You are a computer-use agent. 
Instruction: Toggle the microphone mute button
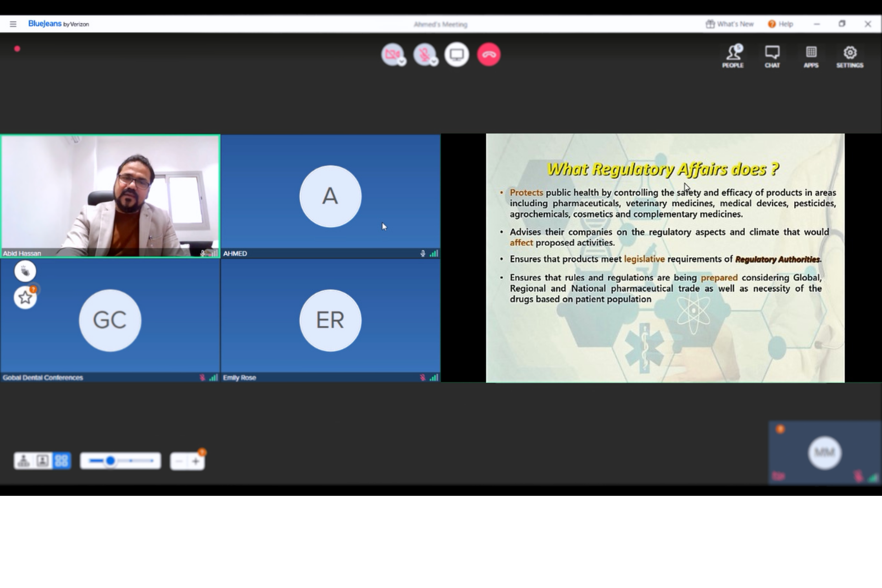tap(424, 54)
